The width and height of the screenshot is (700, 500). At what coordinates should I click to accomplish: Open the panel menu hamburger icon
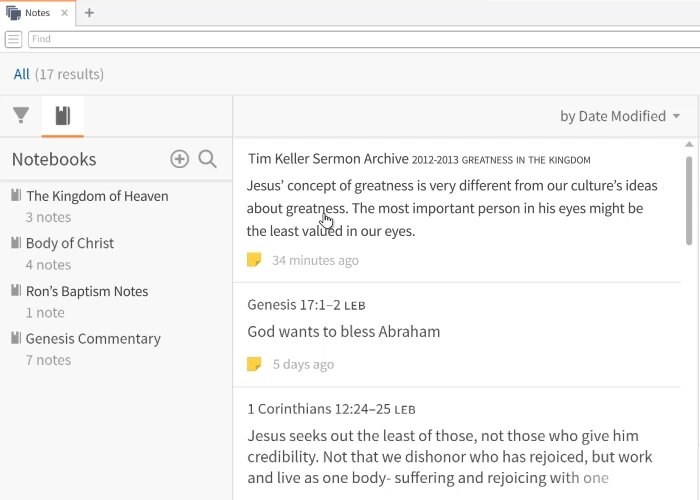(x=13, y=39)
